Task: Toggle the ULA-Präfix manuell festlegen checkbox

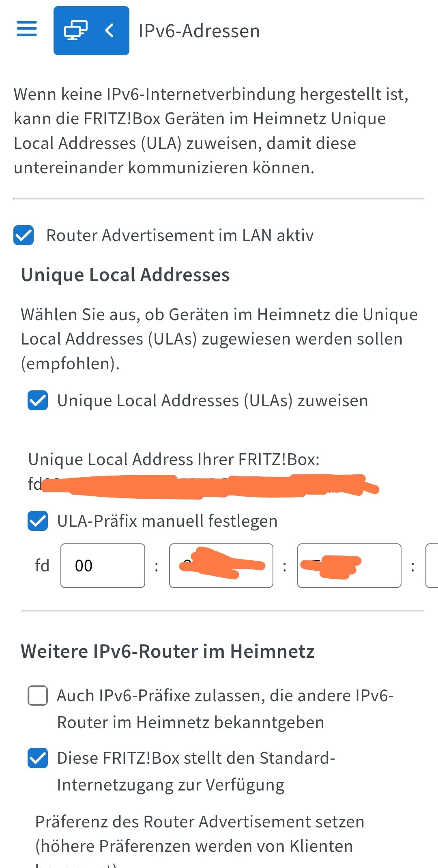Action: tap(38, 521)
